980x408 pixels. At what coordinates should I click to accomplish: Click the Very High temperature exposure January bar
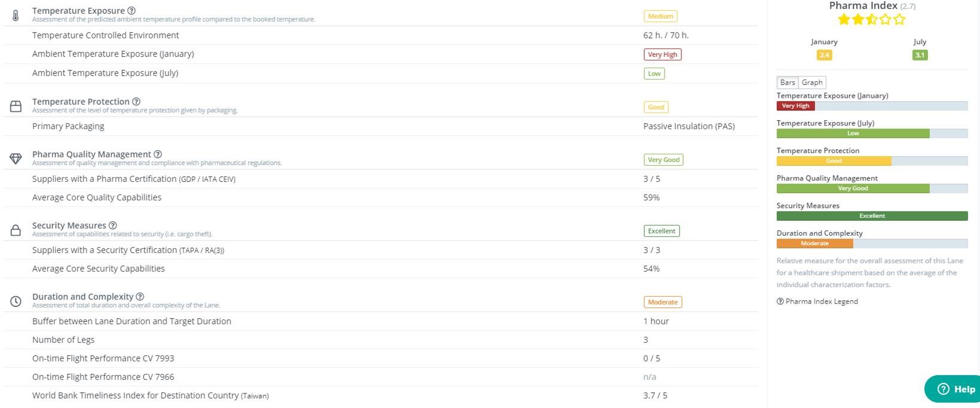click(795, 106)
